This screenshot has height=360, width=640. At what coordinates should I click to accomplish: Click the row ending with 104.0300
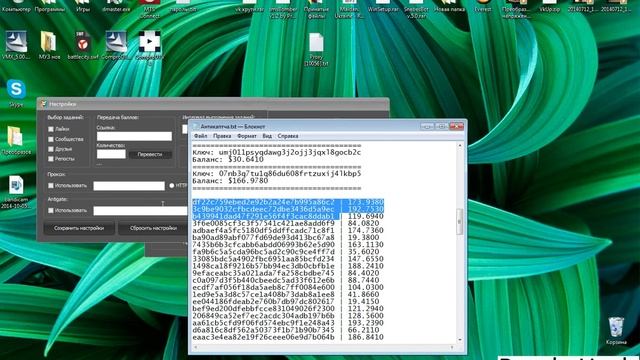pos(288,287)
